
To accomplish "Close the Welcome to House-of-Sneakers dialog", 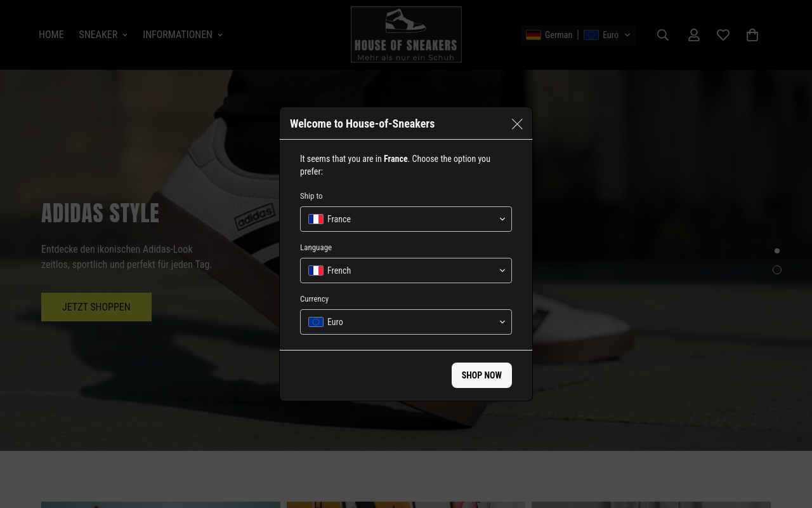I will [x=517, y=124].
